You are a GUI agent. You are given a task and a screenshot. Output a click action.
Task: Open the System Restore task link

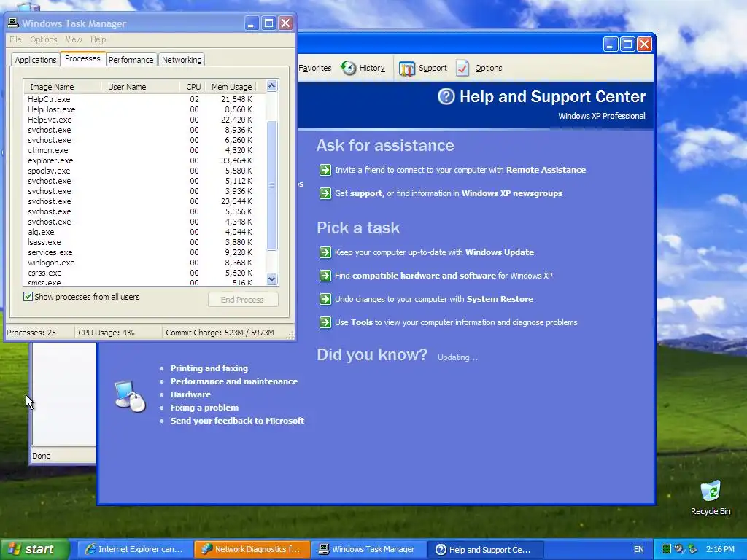point(500,299)
